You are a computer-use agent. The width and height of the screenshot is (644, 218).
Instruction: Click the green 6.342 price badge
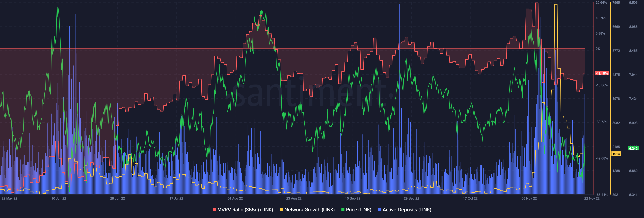[x=633, y=148]
